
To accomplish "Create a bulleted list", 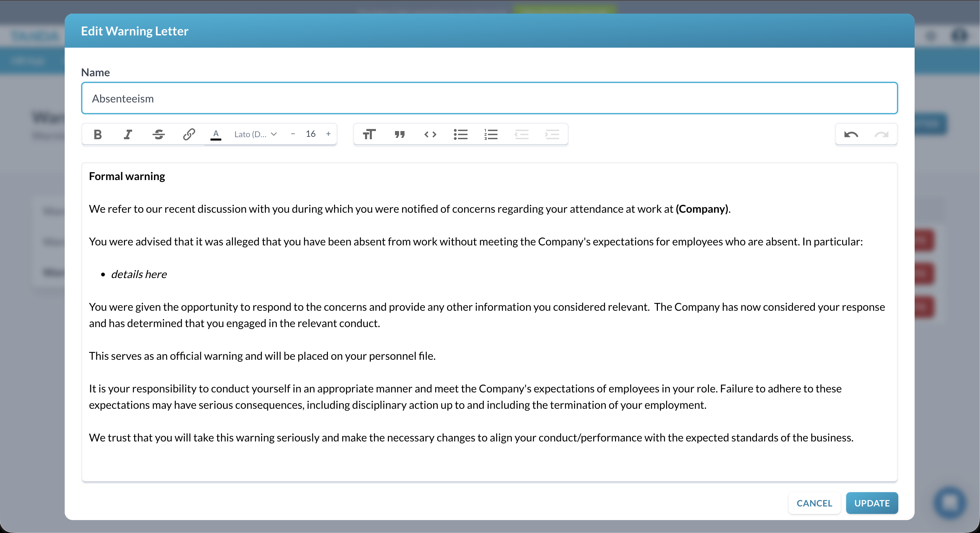I will pos(461,134).
